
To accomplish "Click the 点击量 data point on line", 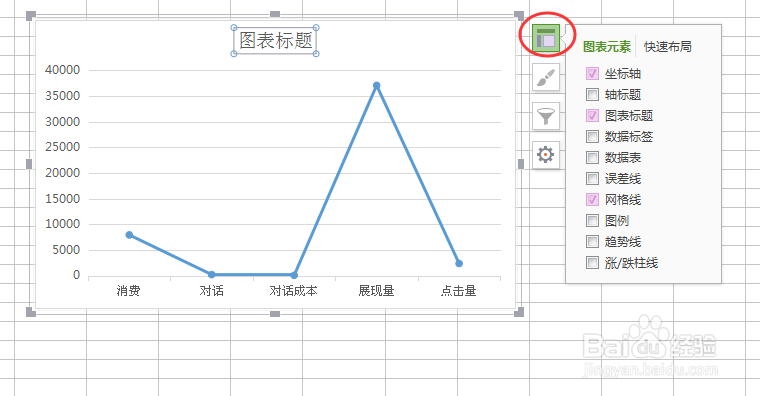I will click(459, 264).
